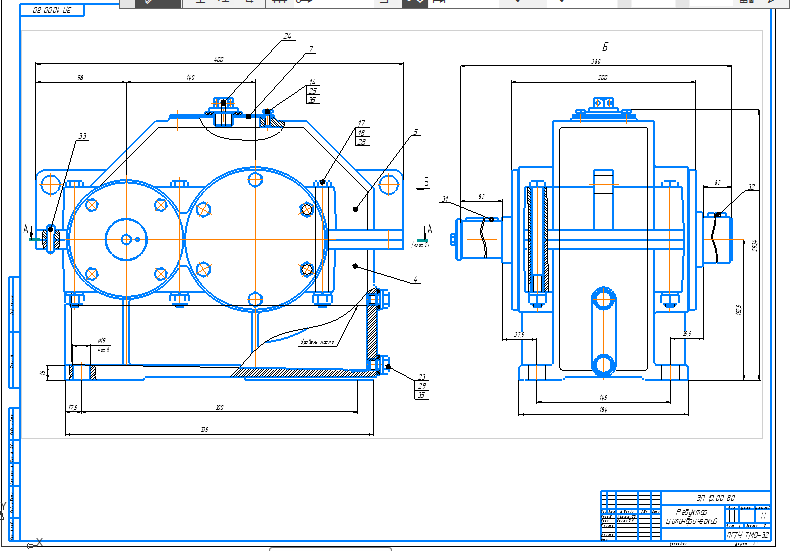Click the arrow icon at the top-right toolbar edge
The height and width of the screenshot is (551, 812).
[x=771, y=3]
